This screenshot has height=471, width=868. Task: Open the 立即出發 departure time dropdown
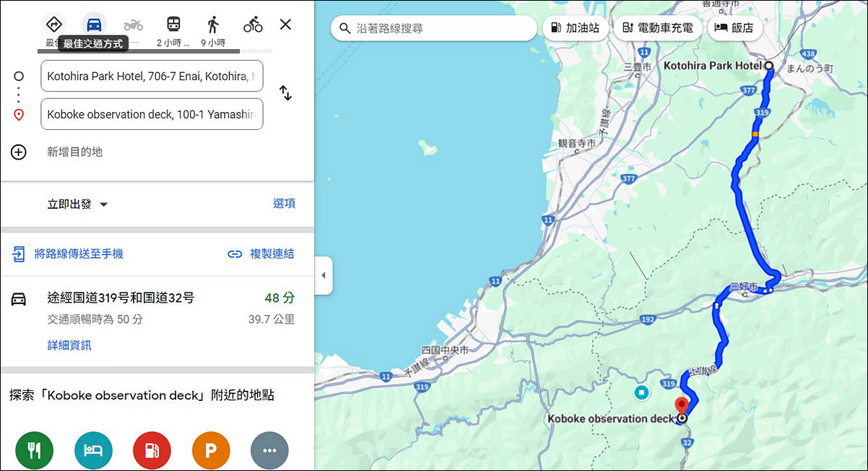77,204
